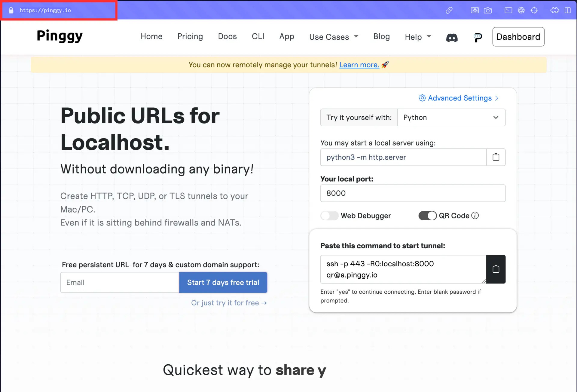
Task: Open the Docs page
Action: coord(227,36)
